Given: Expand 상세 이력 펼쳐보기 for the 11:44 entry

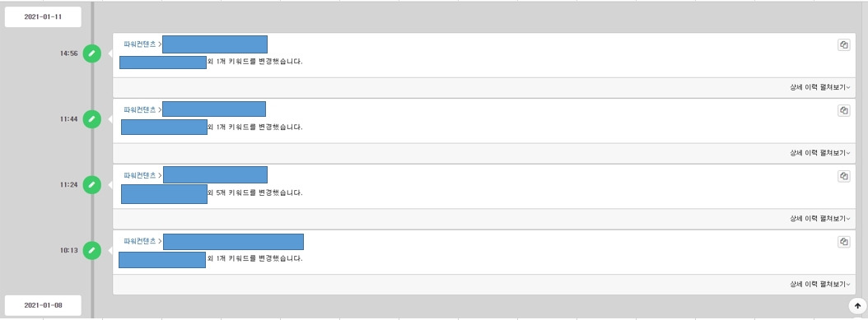Looking at the screenshot, I should pyautogui.click(x=820, y=153).
